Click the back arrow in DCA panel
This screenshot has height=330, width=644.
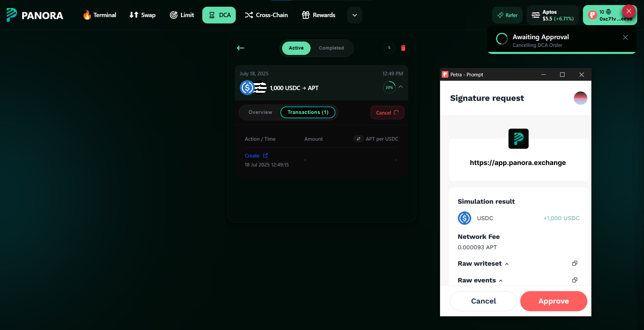click(x=240, y=48)
